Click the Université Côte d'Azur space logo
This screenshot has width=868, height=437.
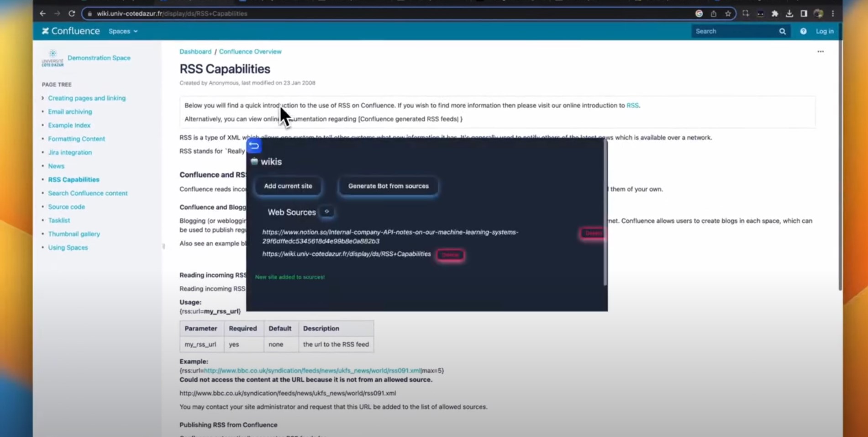(53, 59)
